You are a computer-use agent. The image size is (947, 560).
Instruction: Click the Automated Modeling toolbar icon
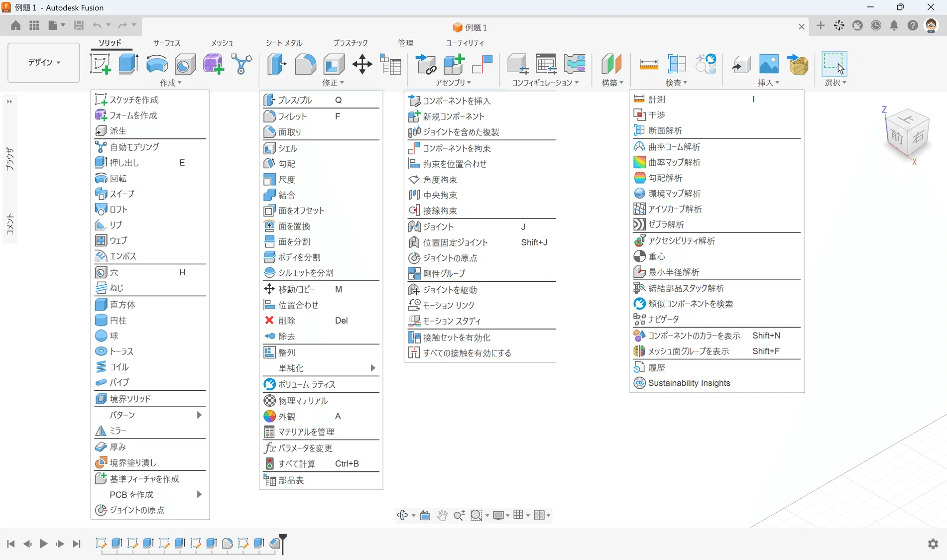click(x=241, y=64)
